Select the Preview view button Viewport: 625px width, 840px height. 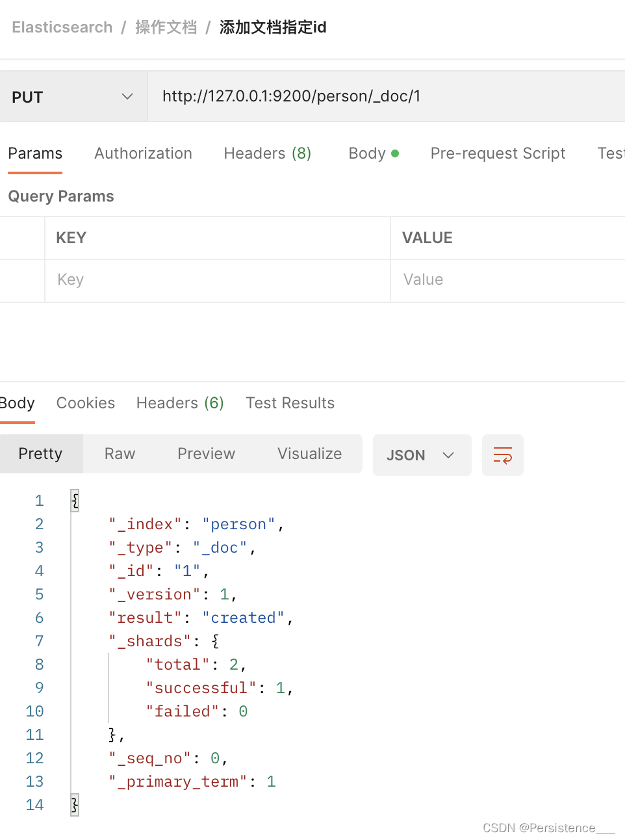[x=207, y=454]
